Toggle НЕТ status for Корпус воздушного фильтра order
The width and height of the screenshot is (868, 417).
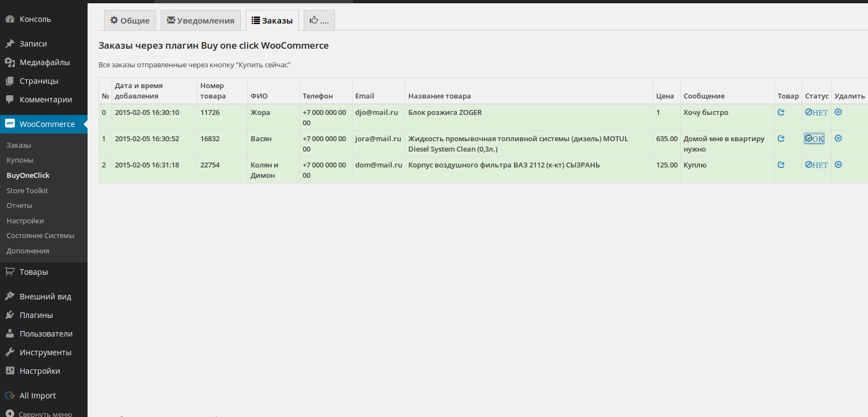point(816,165)
